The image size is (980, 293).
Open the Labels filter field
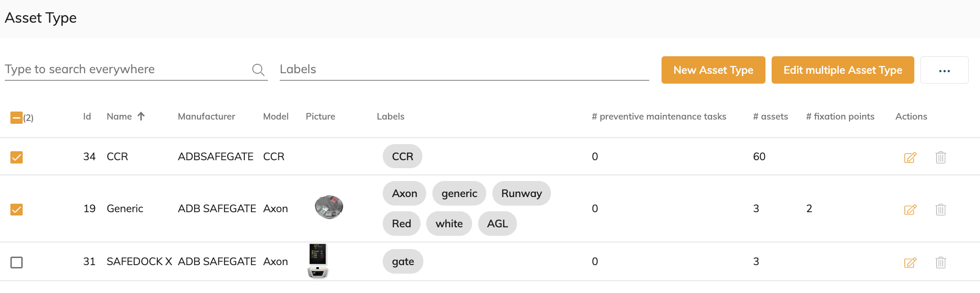464,69
